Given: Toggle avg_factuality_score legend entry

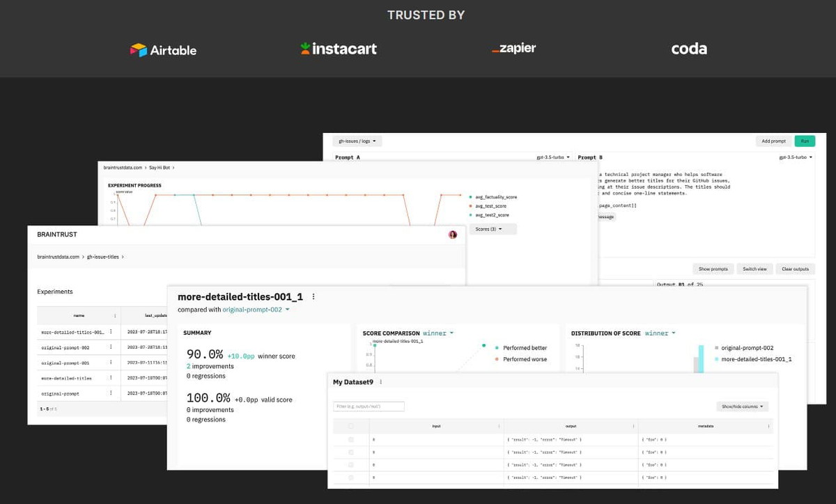Looking at the screenshot, I should (x=494, y=197).
